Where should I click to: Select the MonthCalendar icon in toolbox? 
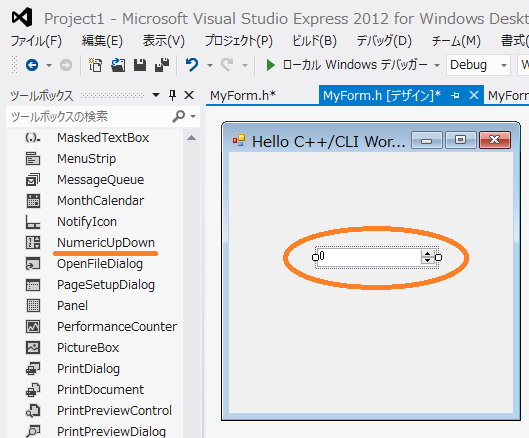pos(33,201)
